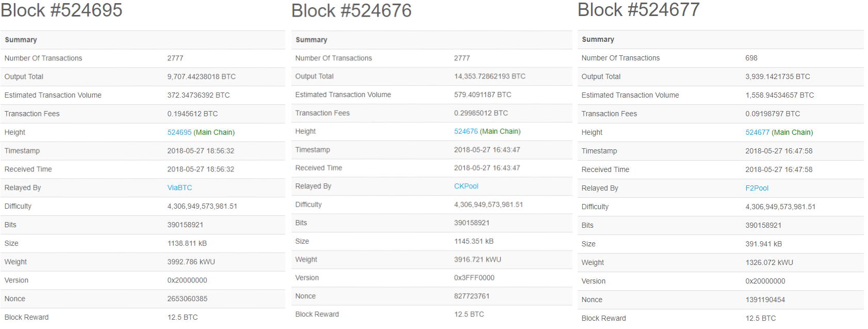Click nonce value 1391190454
The image size is (868, 329).
(765, 300)
